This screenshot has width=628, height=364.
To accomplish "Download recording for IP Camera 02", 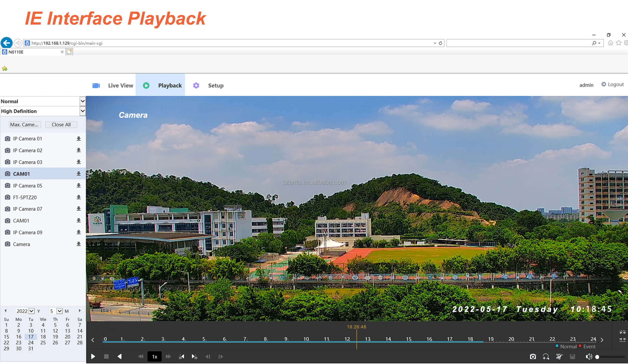I will point(79,150).
